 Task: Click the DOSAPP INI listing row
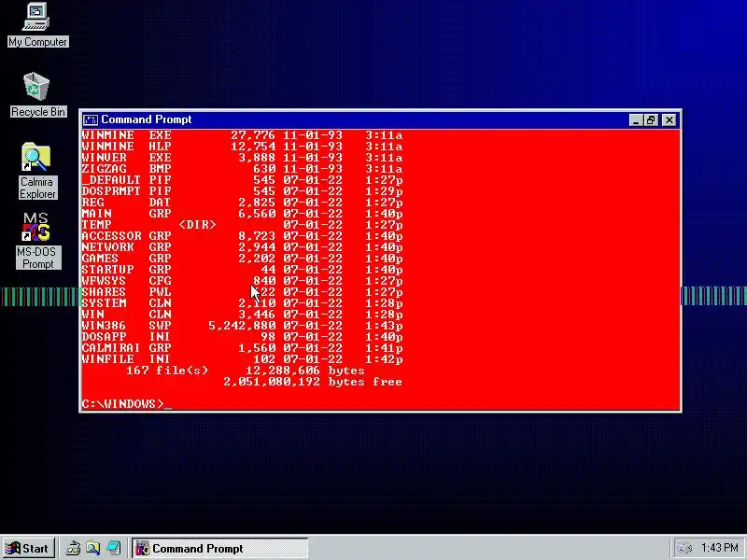click(242, 337)
